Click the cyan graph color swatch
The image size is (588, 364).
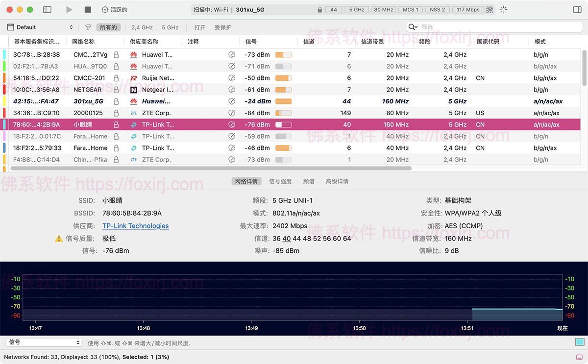(580, 342)
